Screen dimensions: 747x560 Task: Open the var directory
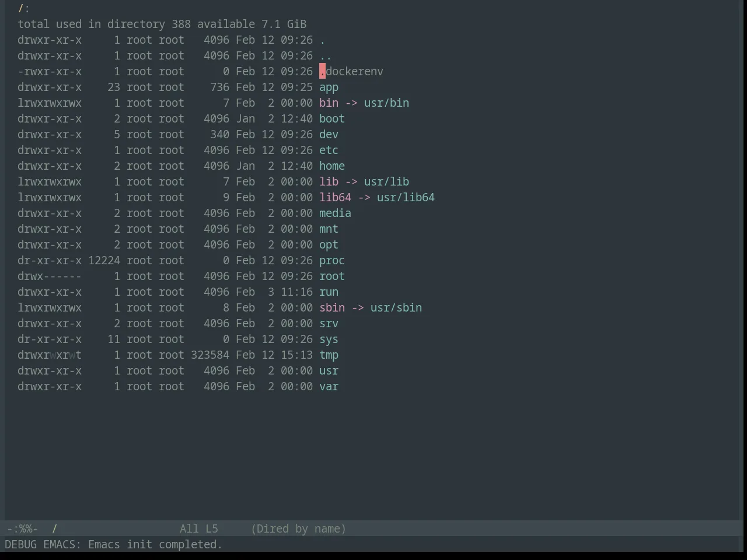(329, 387)
